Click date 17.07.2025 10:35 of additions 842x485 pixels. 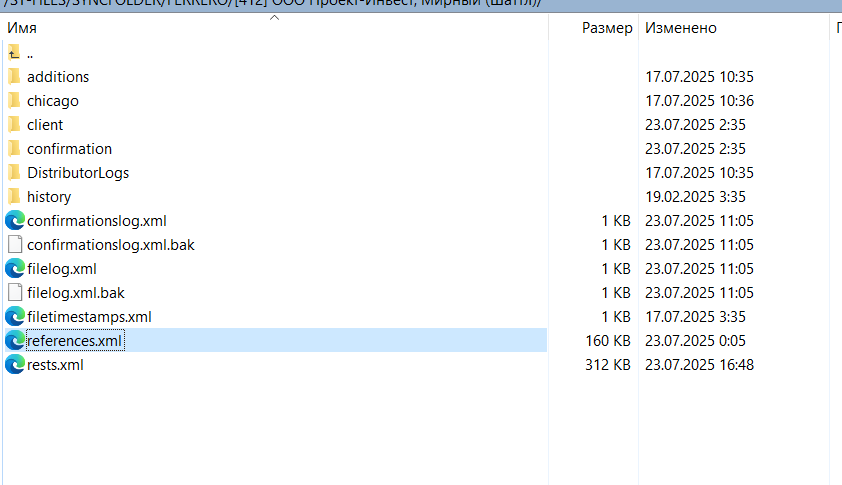[x=700, y=77]
